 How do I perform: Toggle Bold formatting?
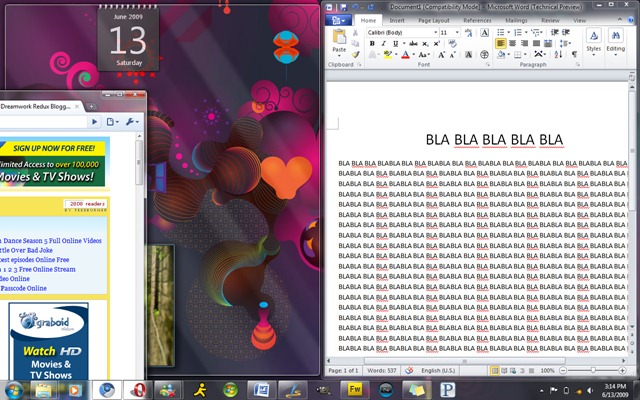coord(372,43)
